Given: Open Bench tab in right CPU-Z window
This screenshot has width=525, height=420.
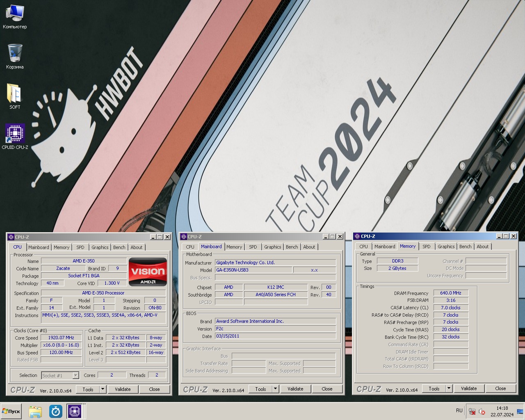Looking at the screenshot, I should point(466,247).
